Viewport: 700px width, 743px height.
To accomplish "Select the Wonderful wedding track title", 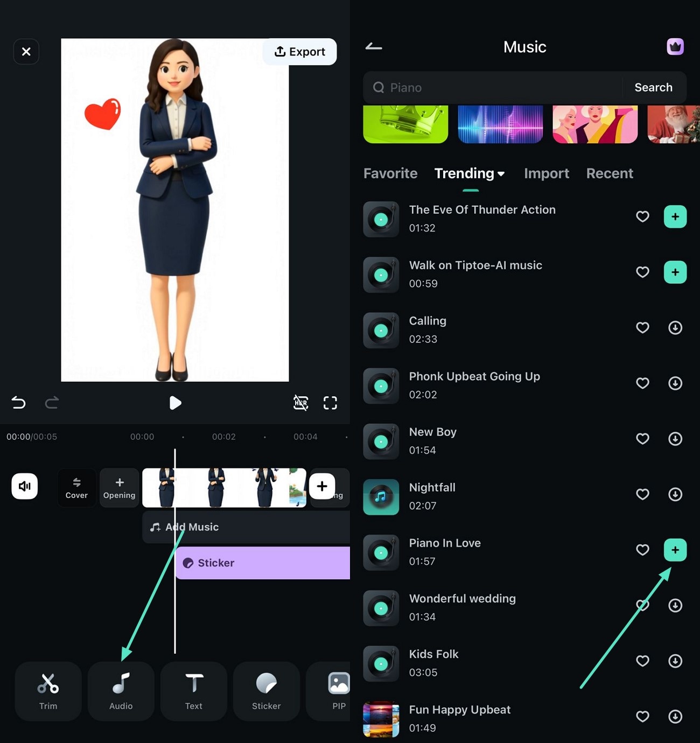I will (x=463, y=599).
